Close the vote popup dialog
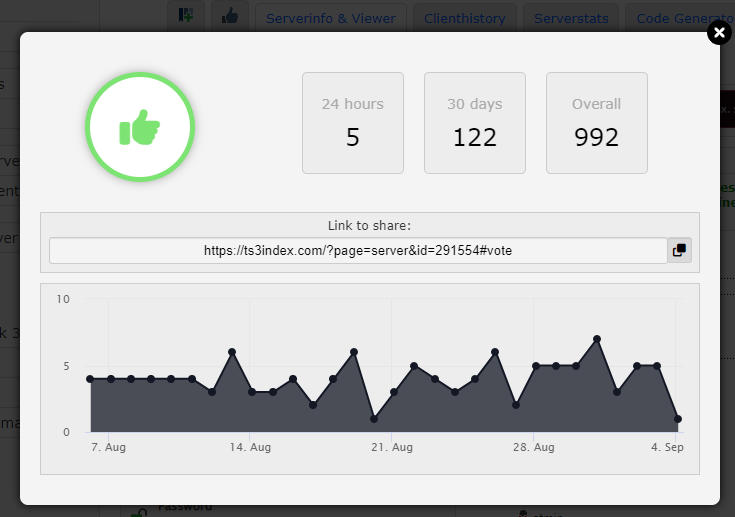The width and height of the screenshot is (735, 517). 719,33
